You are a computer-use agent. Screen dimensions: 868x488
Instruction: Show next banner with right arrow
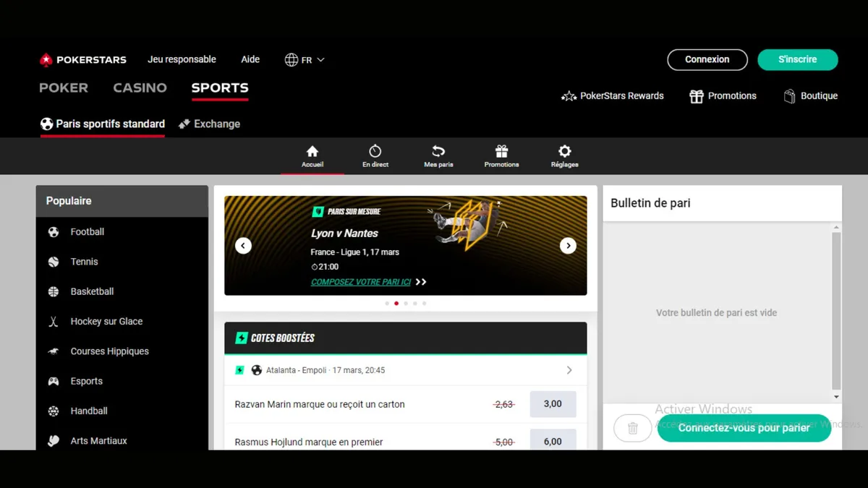coord(568,246)
